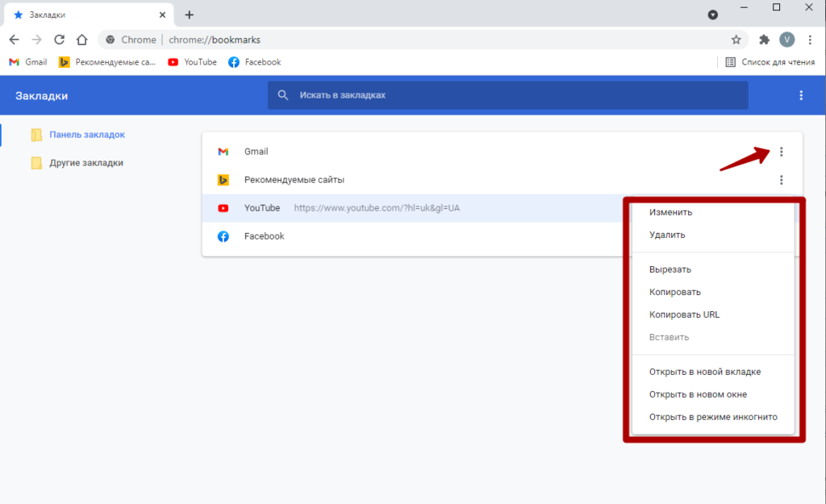Open bookmark manager three-dot organize menu
Viewport: 826px width, 504px height.
point(801,95)
